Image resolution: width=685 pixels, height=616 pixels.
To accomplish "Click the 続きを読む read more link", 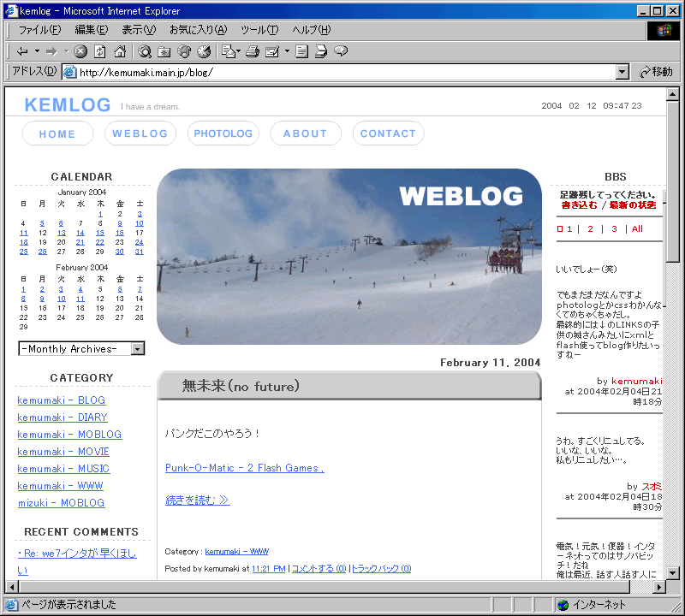I will coord(198,500).
